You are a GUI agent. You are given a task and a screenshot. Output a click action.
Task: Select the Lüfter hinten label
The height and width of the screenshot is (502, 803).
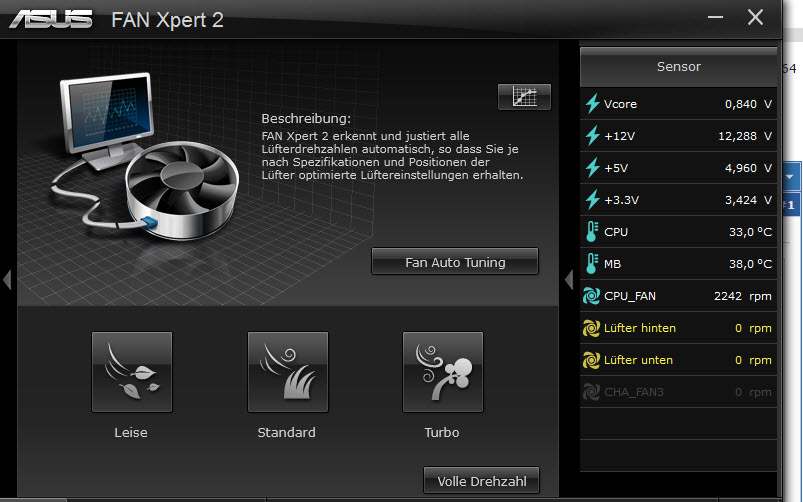[640, 328]
